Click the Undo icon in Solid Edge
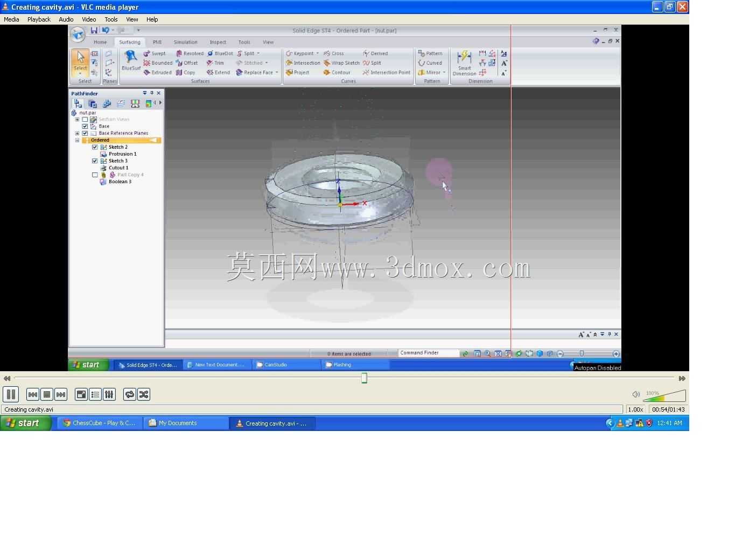756x535 pixels. [x=106, y=30]
